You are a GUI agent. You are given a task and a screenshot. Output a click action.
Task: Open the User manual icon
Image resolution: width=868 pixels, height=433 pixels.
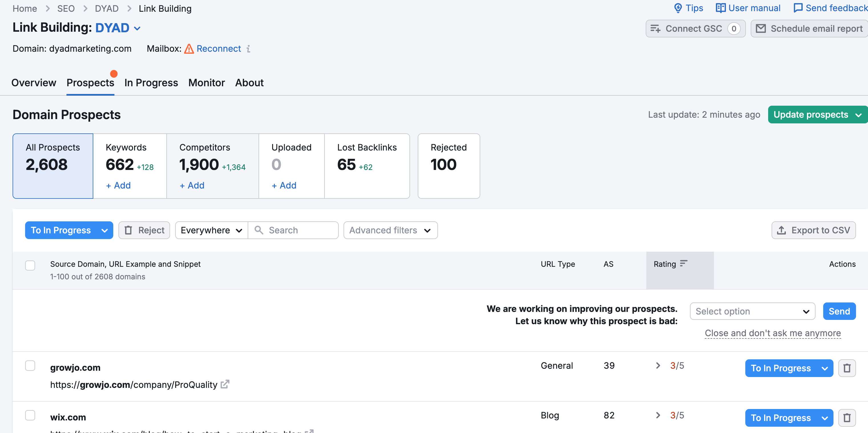(x=720, y=8)
